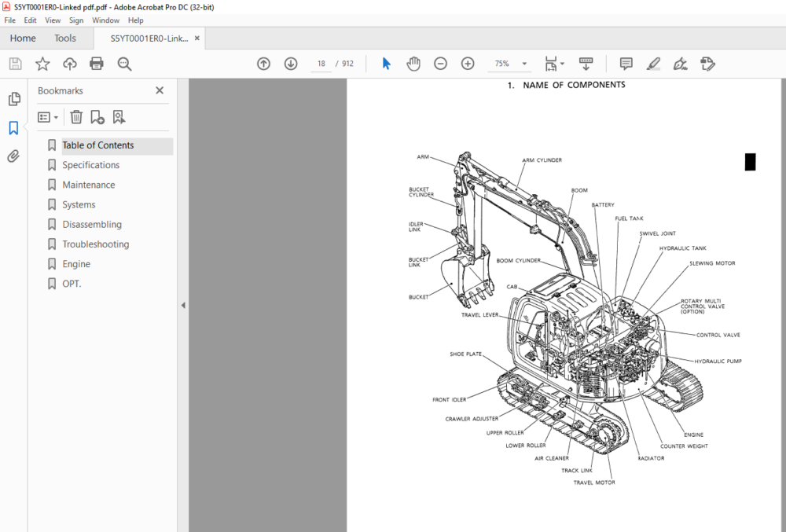Open the Systems bookmark
Image resolution: width=786 pixels, height=532 pixels.
pyautogui.click(x=79, y=204)
